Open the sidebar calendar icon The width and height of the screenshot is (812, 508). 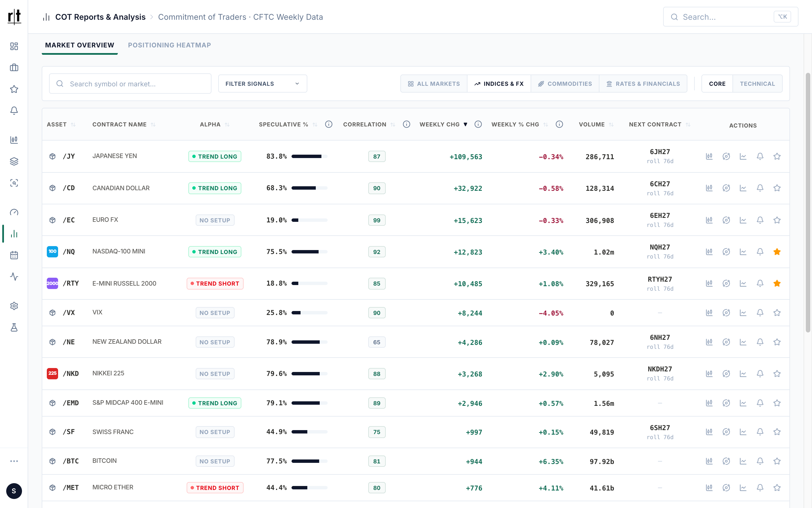point(14,255)
